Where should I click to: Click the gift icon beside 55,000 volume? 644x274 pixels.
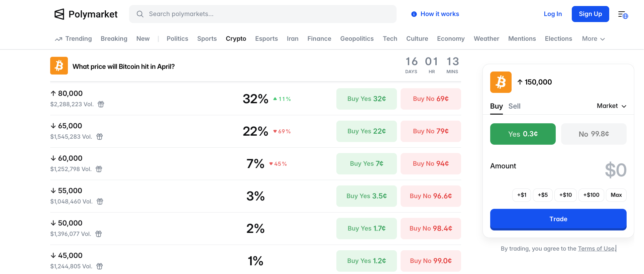[100, 201]
